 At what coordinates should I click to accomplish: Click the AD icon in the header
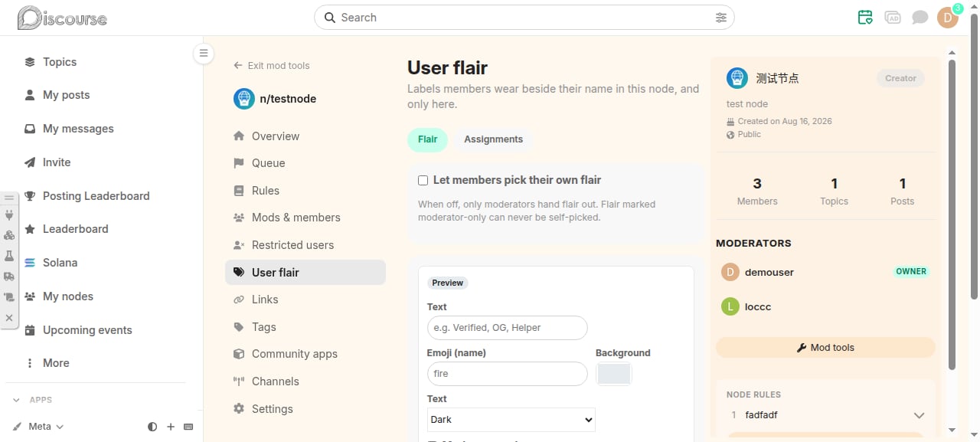pyautogui.click(x=893, y=17)
